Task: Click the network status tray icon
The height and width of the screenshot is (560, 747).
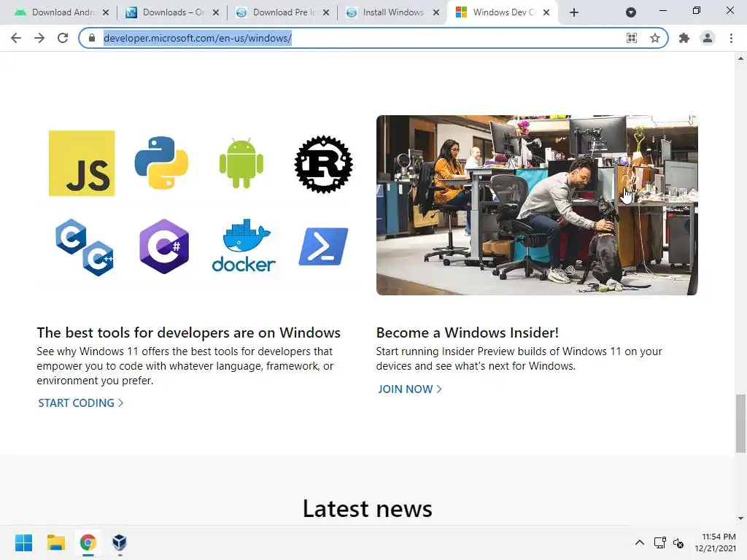Action: coord(659,542)
